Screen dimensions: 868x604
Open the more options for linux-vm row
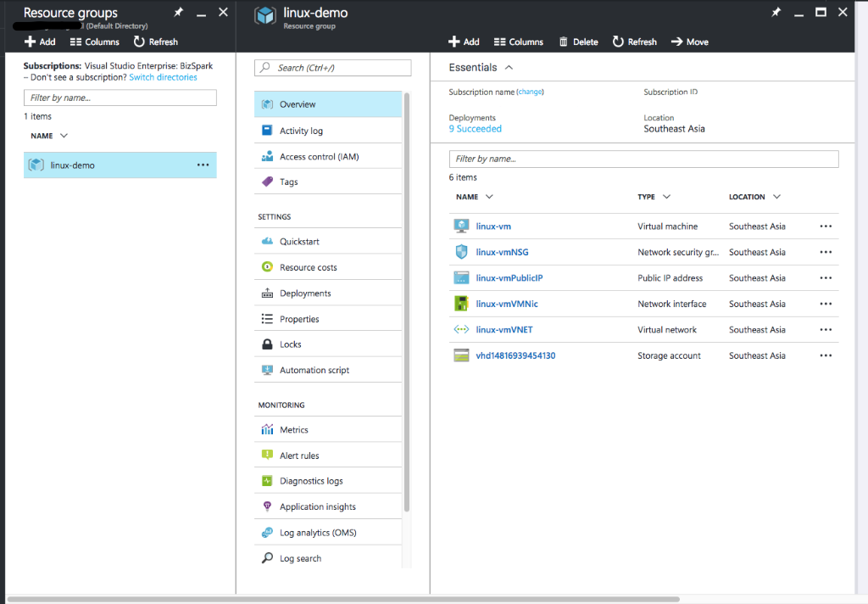(x=826, y=226)
